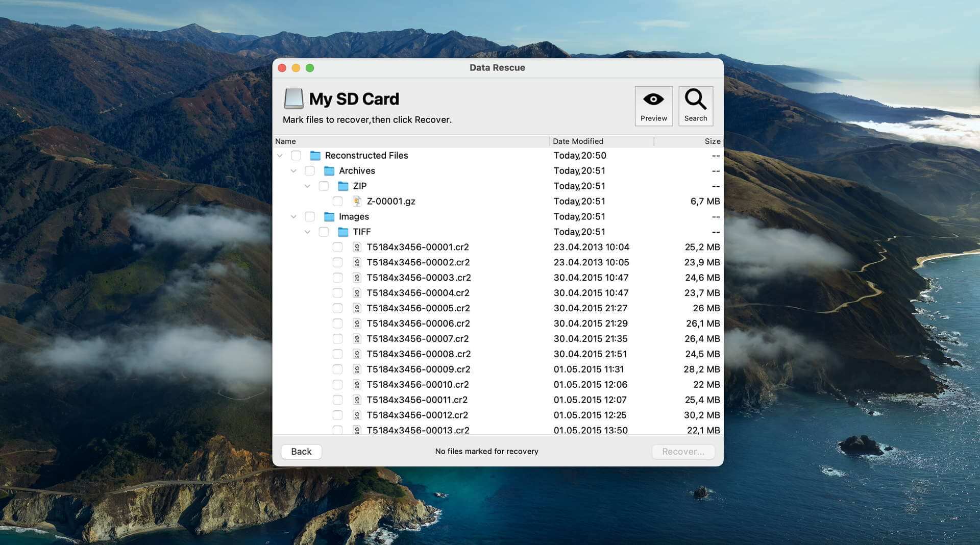Mark T5184x3456-00001.cr2 checkbox
This screenshot has width=980, height=545.
337,247
